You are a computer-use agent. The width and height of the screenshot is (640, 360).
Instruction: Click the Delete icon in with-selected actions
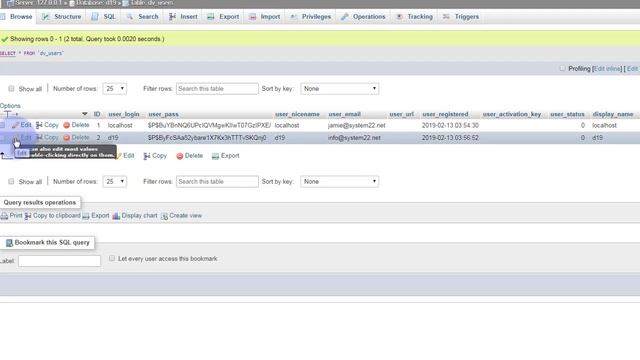180,156
